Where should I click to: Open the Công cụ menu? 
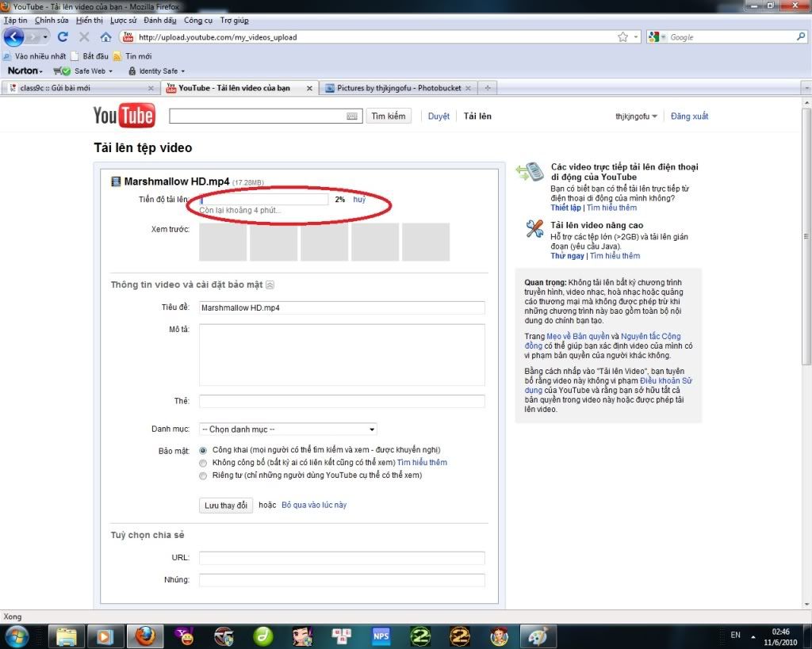(x=198, y=20)
